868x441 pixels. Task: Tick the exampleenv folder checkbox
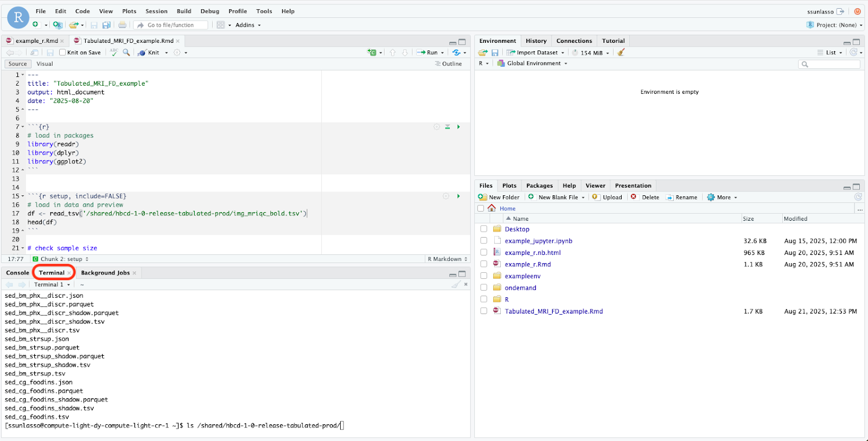pyautogui.click(x=483, y=276)
